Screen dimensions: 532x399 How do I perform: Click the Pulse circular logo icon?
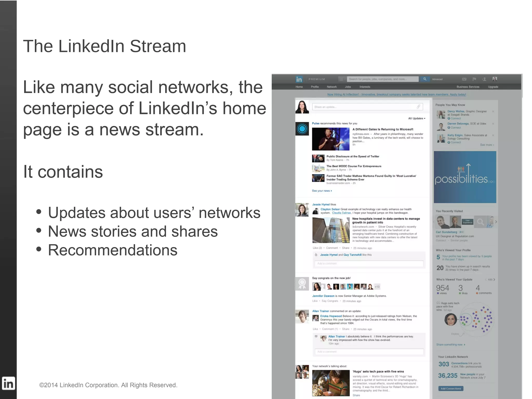coord(302,129)
